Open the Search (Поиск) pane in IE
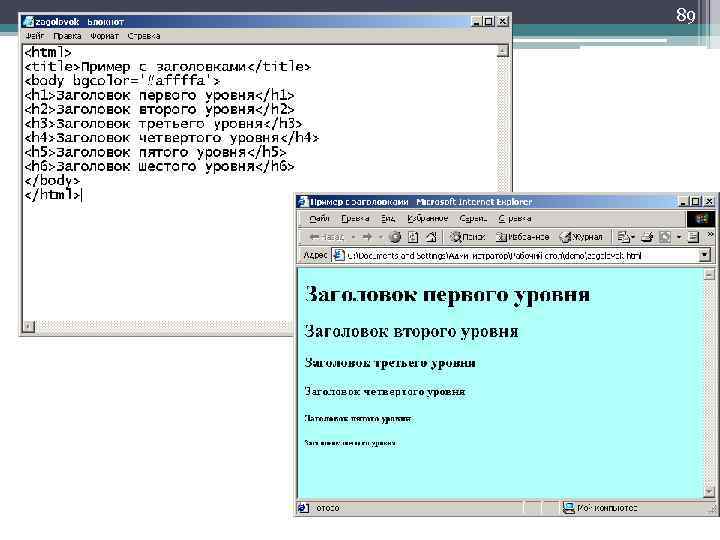720x540 pixels. click(467, 237)
